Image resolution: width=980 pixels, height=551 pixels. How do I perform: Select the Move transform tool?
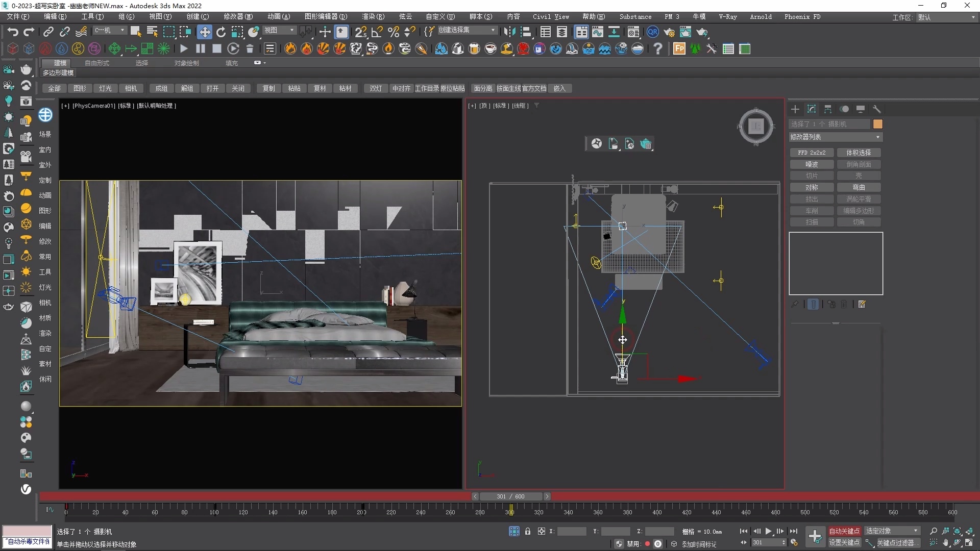[204, 32]
